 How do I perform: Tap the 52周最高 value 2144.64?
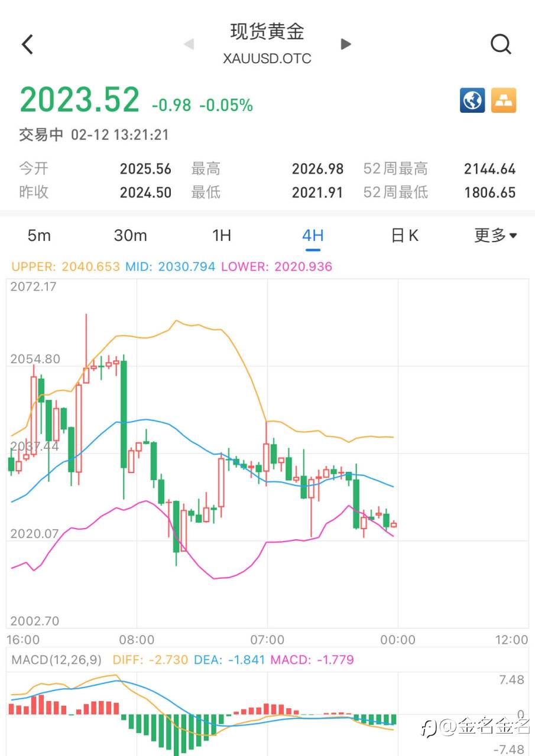(489, 170)
